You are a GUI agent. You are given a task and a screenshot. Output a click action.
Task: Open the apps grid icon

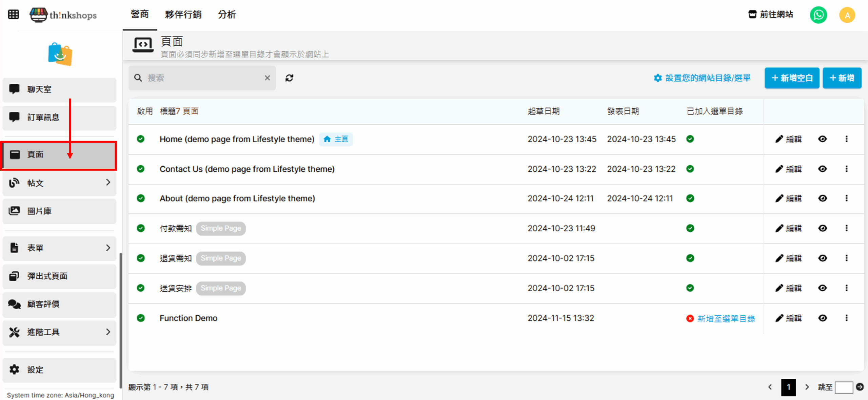coord(14,15)
